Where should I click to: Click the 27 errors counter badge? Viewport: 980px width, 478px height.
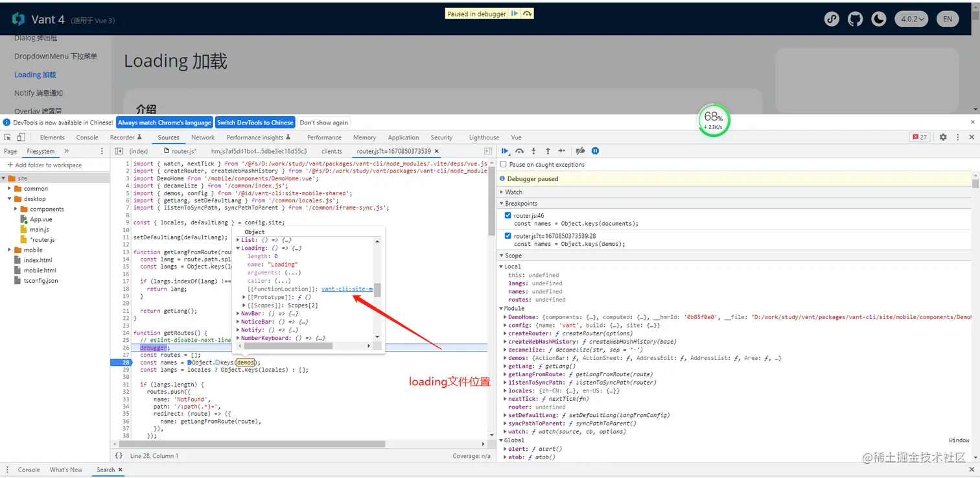tap(920, 137)
